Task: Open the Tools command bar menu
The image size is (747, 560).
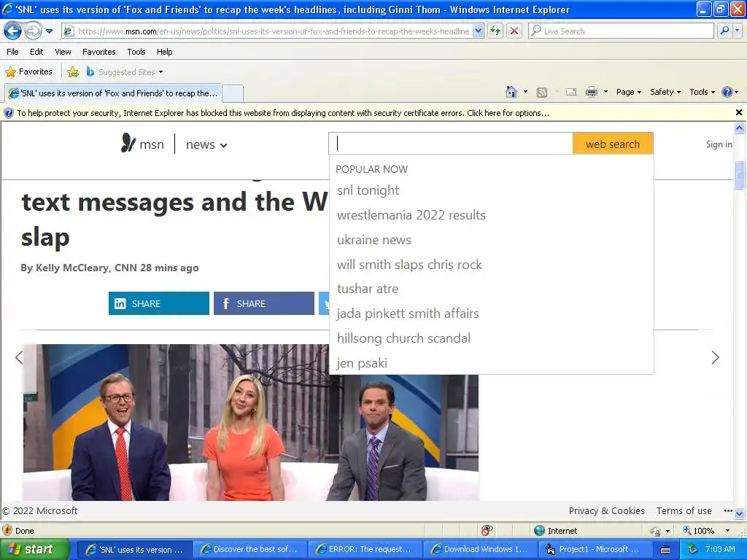Action: click(703, 92)
